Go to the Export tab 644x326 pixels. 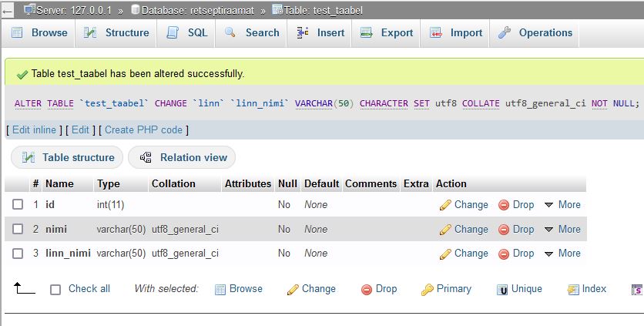click(x=387, y=33)
